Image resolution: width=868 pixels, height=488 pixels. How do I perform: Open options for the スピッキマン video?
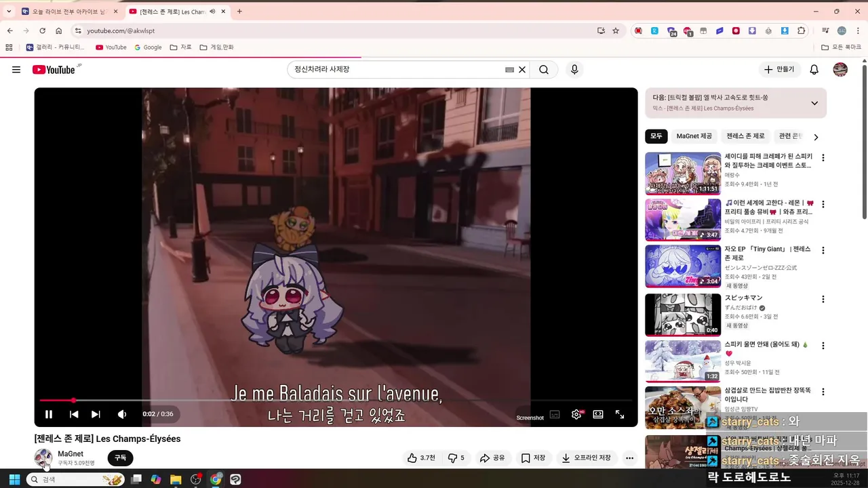pyautogui.click(x=823, y=299)
